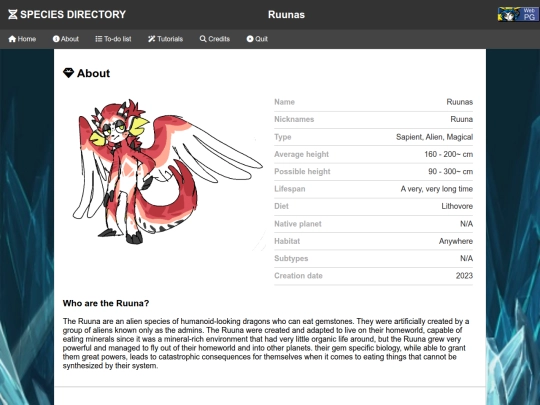The width and height of the screenshot is (540, 405).
Task: Click the 'Subtypes' label
Action: pos(291,258)
